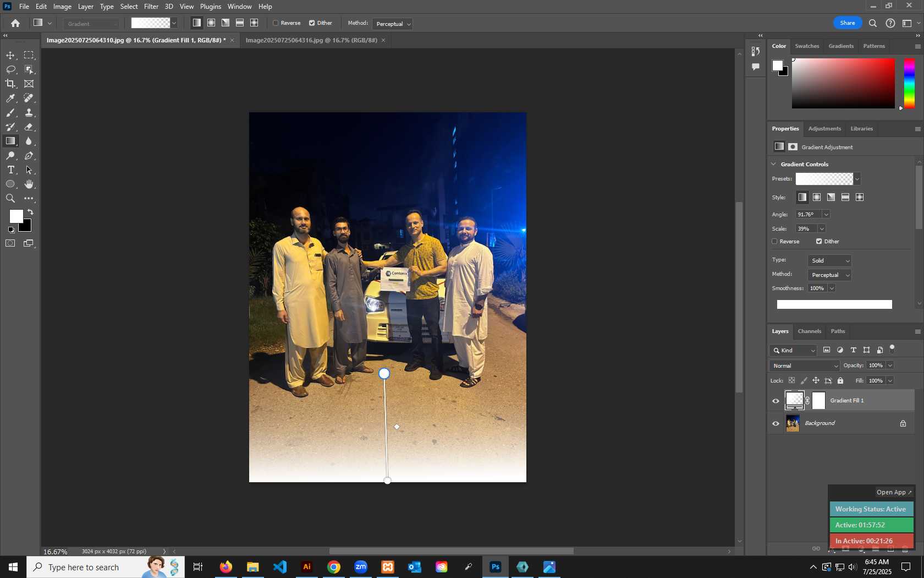
Task: Open the Layer menu
Action: coord(85,7)
